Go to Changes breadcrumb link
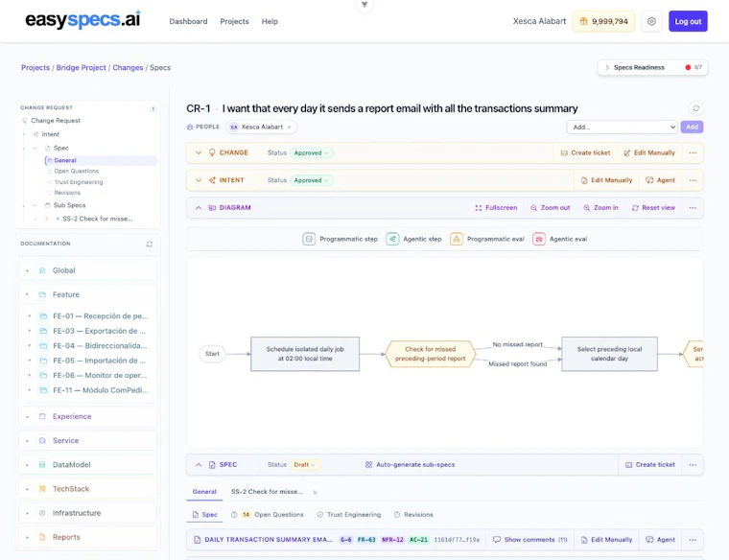Viewport: 729px width, 560px height. (x=128, y=67)
